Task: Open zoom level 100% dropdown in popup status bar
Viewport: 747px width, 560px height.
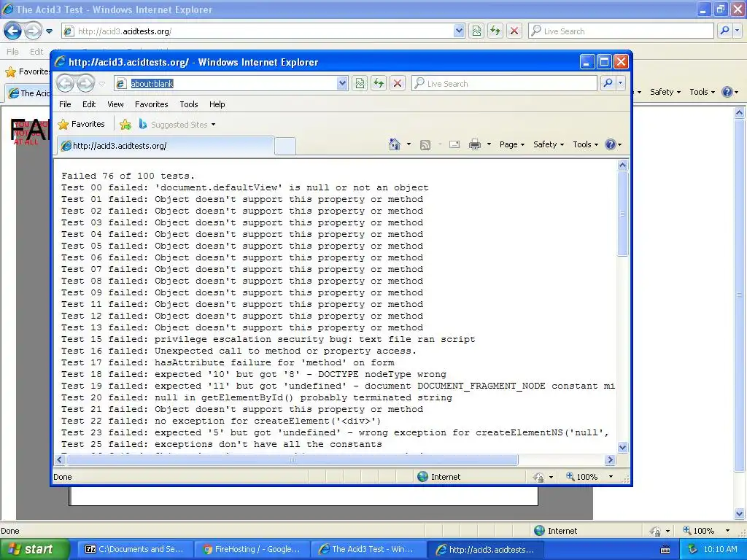Action: coord(611,477)
